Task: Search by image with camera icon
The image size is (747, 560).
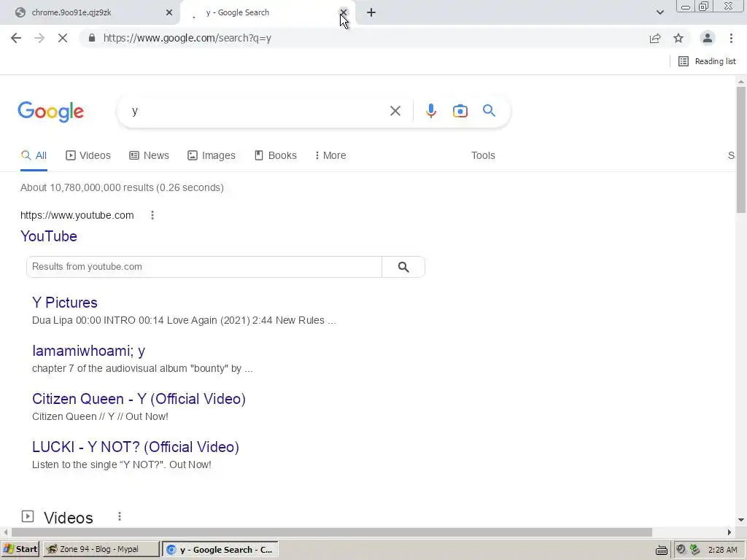Action: [460, 111]
